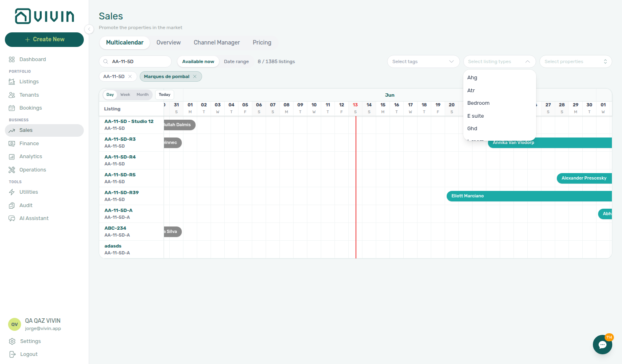This screenshot has width=622, height=364.
Task: Click the Audit clipboard icon
Action: pos(12,205)
